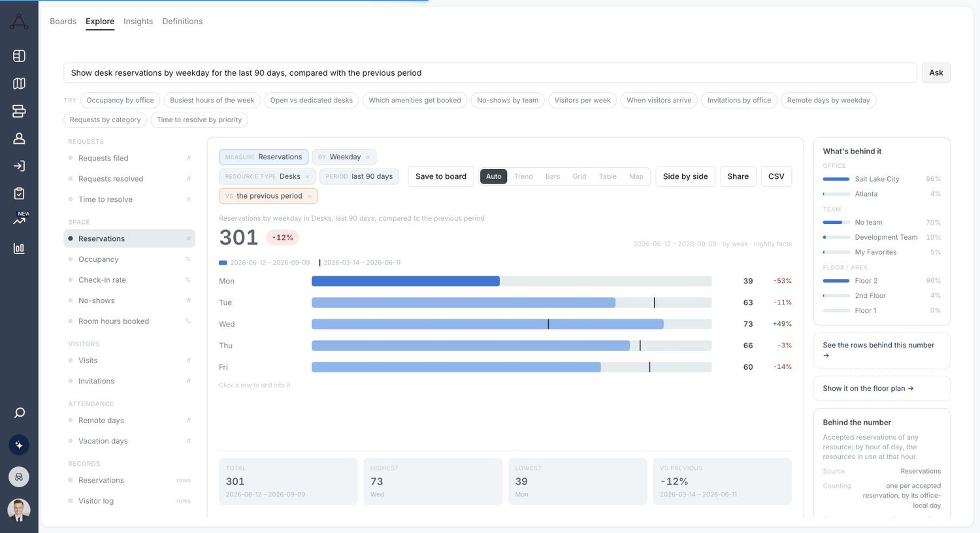Open the Measure Reservations chip
The width and height of the screenshot is (980, 533).
pos(263,157)
